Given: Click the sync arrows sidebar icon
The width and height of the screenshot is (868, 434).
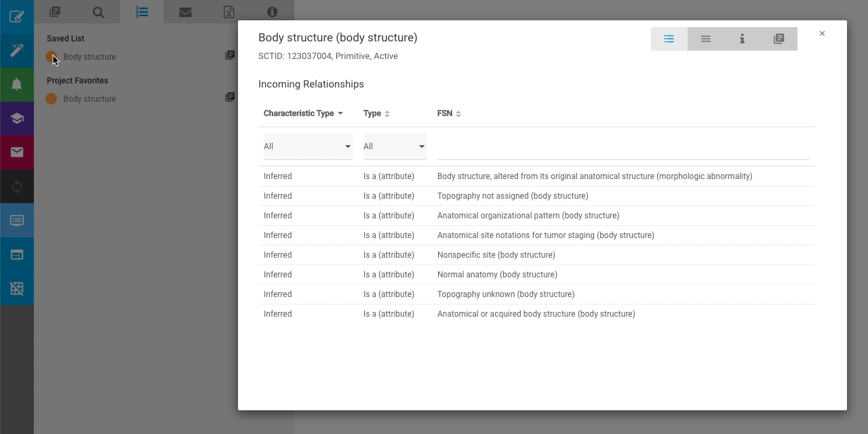Looking at the screenshot, I should point(17,186).
